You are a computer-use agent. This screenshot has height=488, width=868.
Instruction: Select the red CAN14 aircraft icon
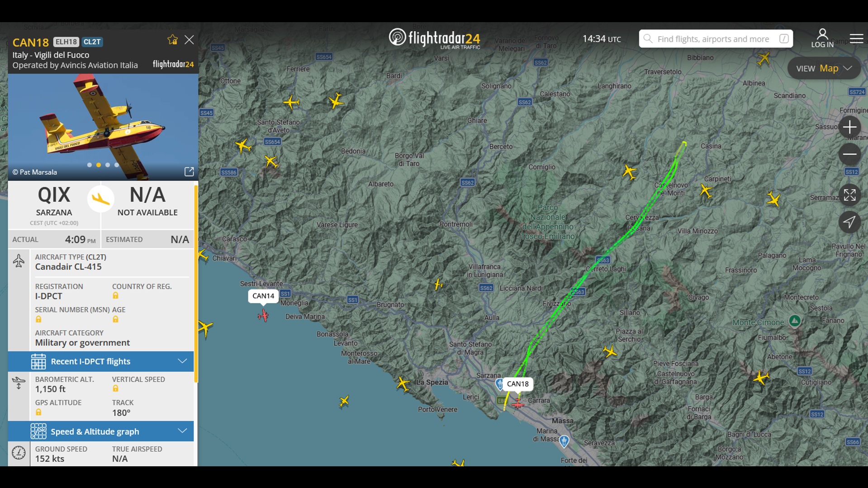(263, 315)
